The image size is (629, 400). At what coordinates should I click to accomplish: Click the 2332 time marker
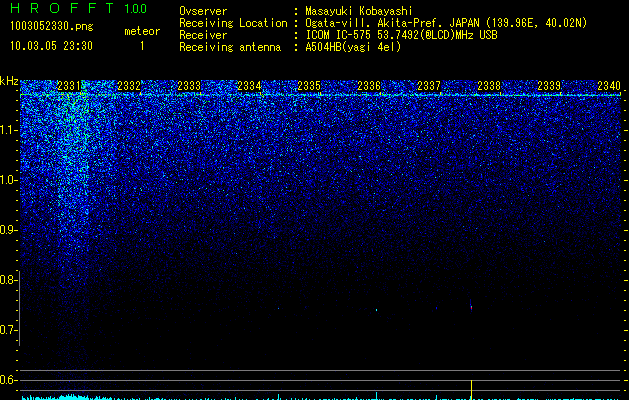pos(129,85)
